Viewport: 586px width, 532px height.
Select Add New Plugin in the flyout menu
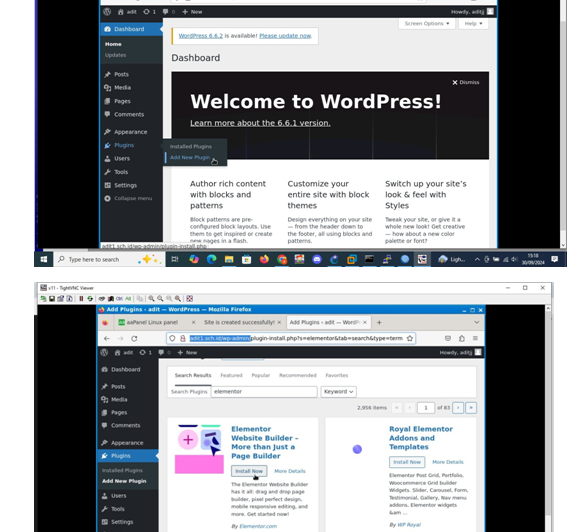point(190,158)
